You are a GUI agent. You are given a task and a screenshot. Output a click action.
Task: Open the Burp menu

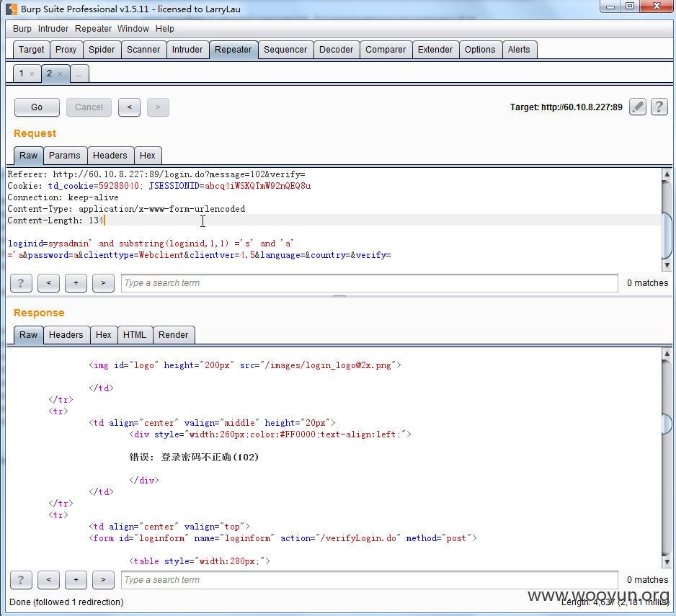(x=22, y=29)
